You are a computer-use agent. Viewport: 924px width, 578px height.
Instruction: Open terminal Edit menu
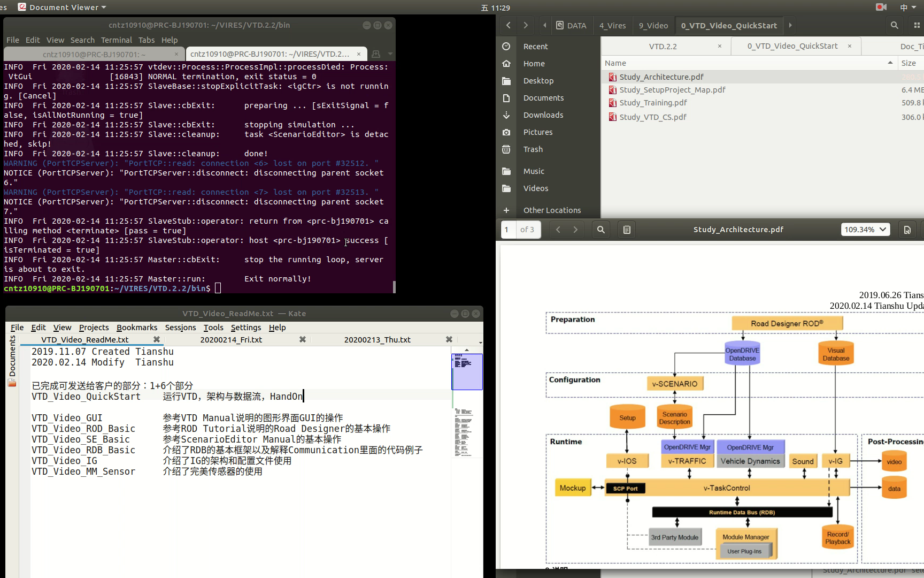[x=33, y=40]
